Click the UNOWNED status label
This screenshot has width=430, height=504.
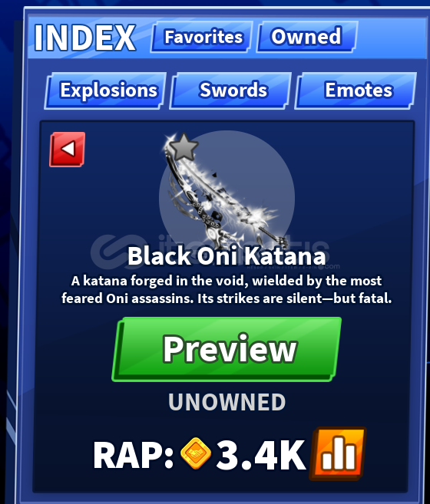point(227,402)
